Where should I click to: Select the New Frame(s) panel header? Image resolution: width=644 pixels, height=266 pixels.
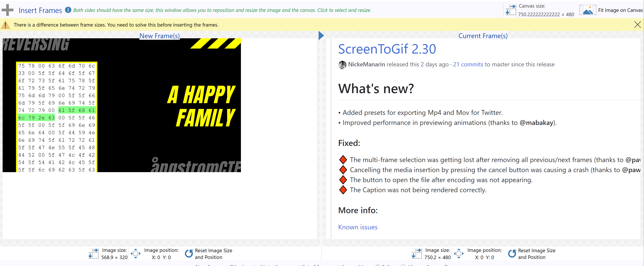coord(160,36)
